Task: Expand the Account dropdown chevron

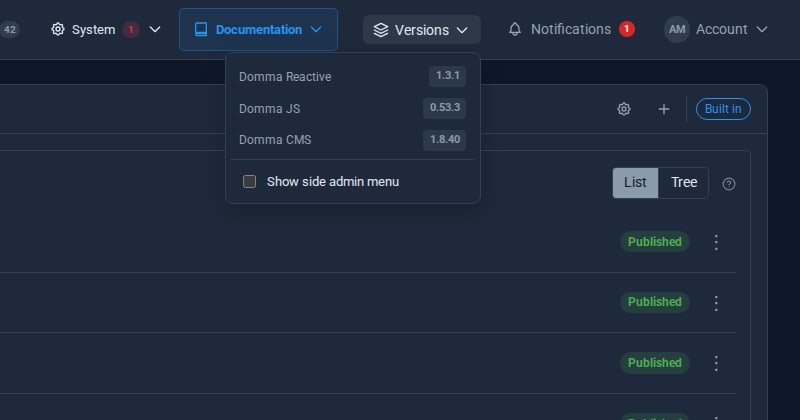Action: [x=761, y=30]
